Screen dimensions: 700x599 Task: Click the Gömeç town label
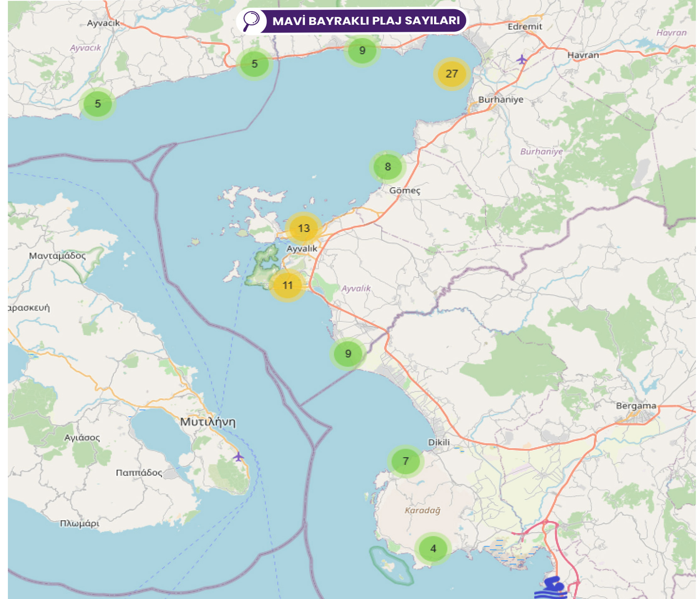tap(405, 190)
